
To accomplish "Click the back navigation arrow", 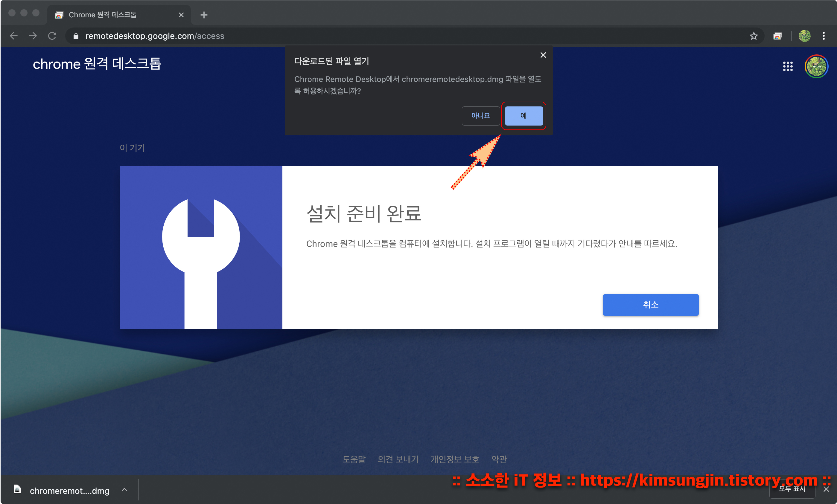I will point(14,36).
